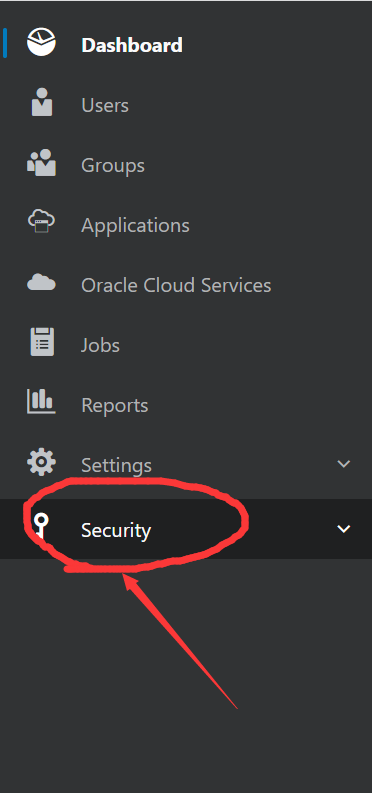This screenshot has width=372, height=793.
Task: Click the Groups people icon
Action: [41, 162]
